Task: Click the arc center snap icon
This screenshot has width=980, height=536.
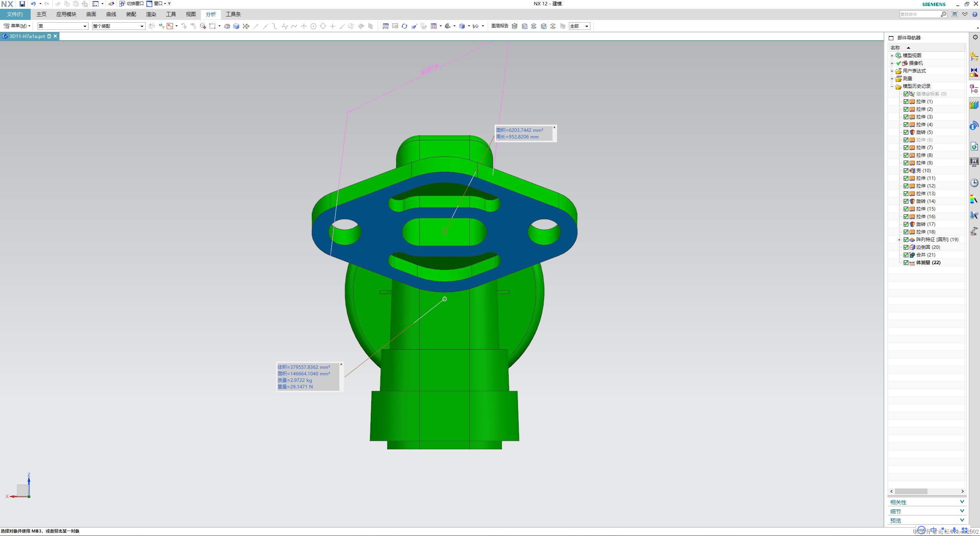Action: tap(313, 26)
